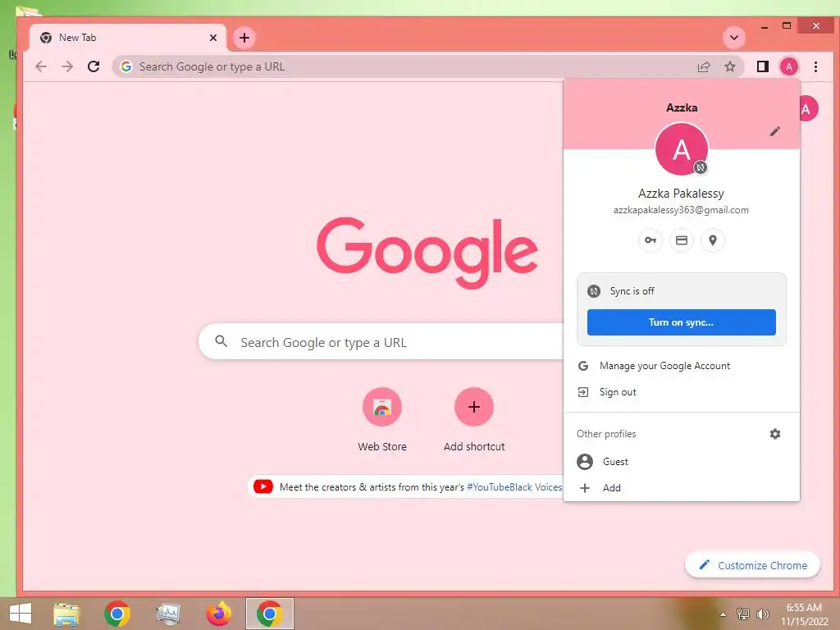840x630 pixels.
Task: Click Customize Chrome button
Action: 753,565
